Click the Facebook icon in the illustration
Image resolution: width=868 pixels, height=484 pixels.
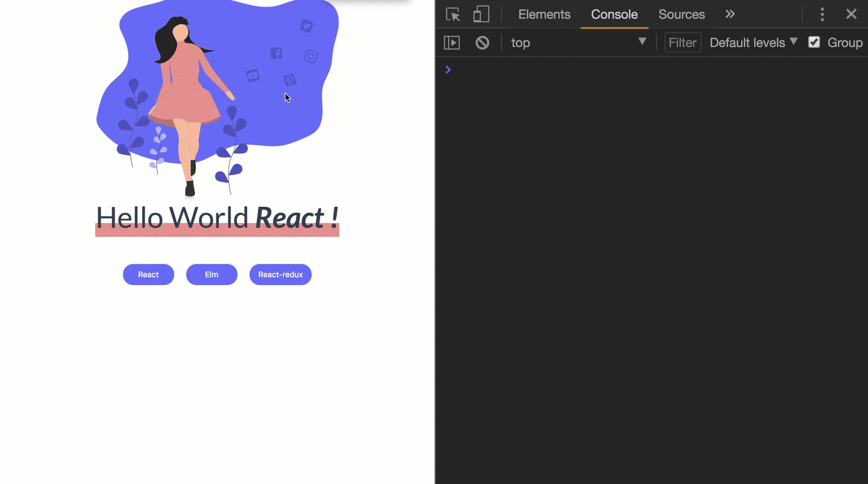tap(276, 54)
